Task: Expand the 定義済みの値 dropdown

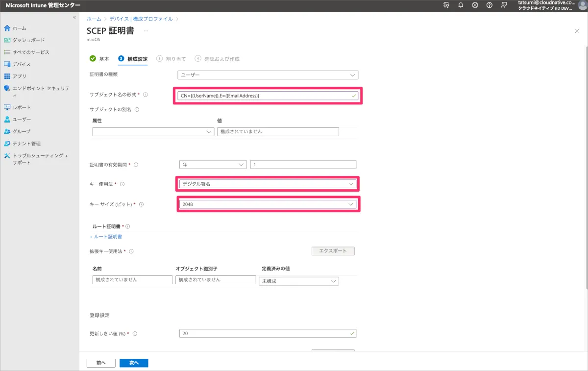Action: coord(298,281)
